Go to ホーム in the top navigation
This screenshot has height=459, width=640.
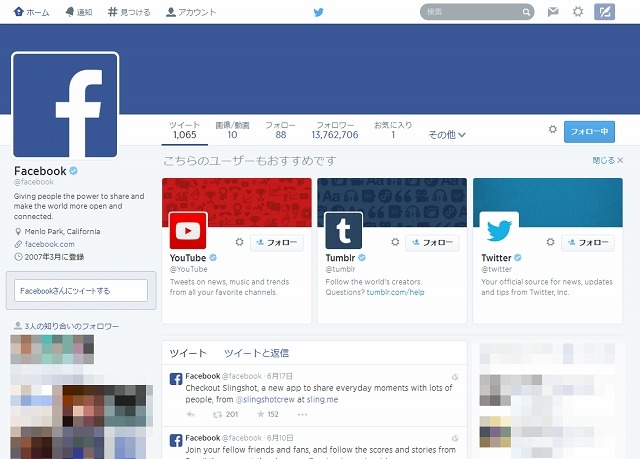click(31, 12)
